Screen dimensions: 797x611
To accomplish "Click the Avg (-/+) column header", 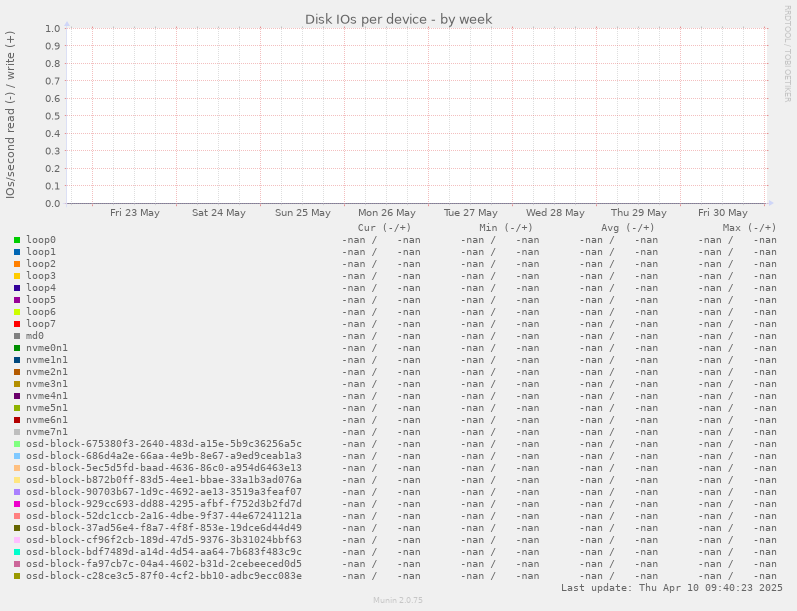I will (x=628, y=228).
